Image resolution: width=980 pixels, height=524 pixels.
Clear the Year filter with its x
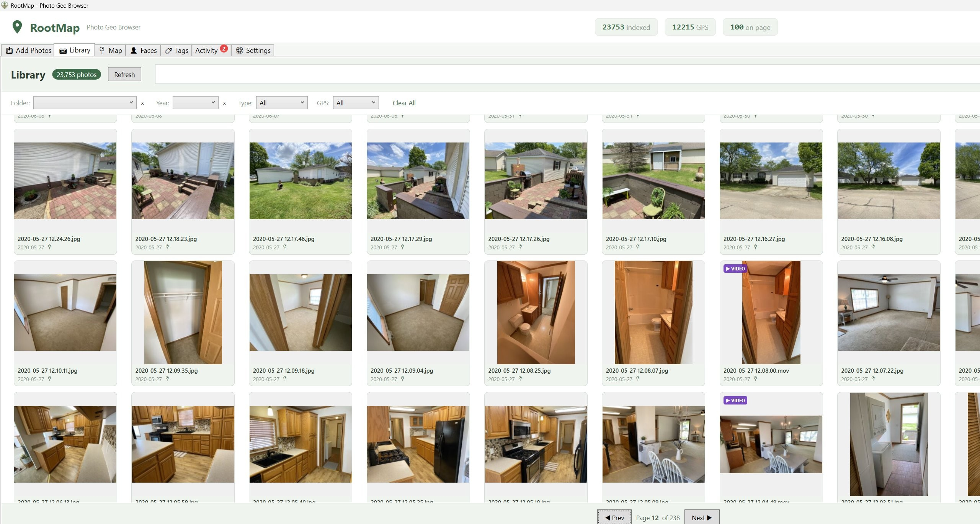[224, 103]
